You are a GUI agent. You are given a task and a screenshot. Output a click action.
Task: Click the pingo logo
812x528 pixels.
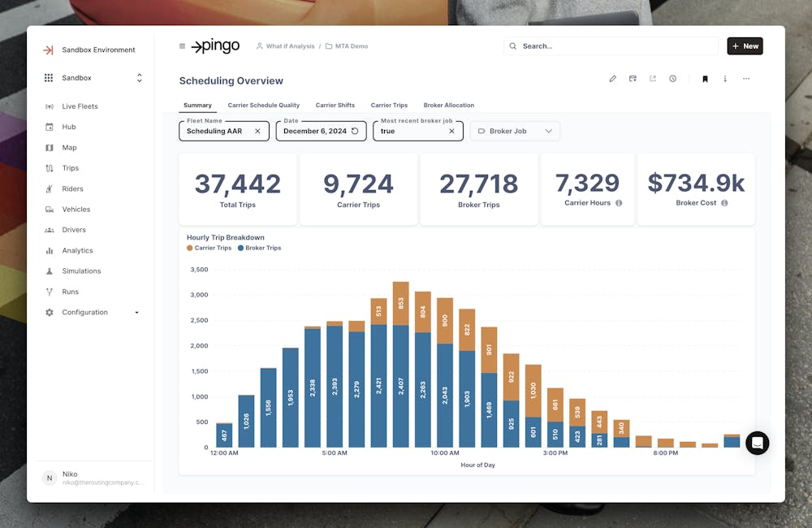tap(215, 46)
